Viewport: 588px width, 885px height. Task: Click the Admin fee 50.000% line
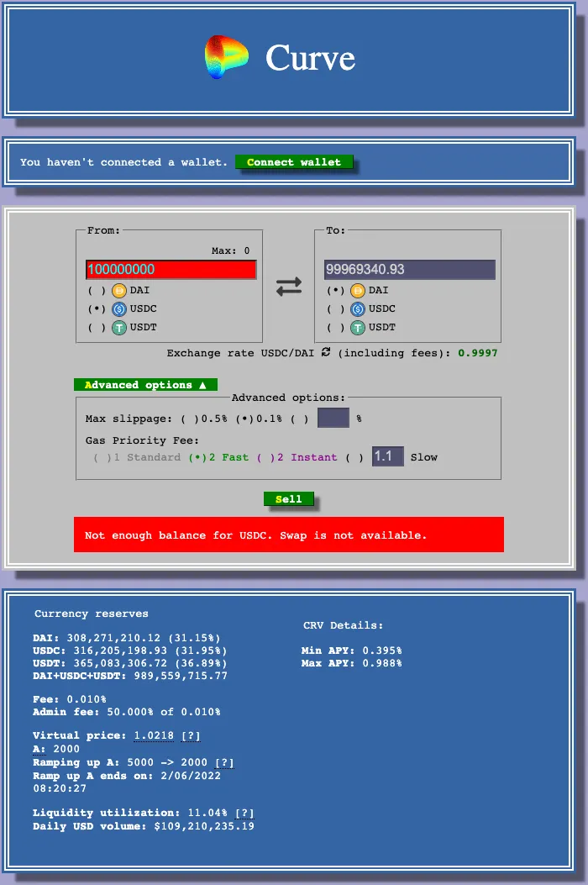point(126,712)
